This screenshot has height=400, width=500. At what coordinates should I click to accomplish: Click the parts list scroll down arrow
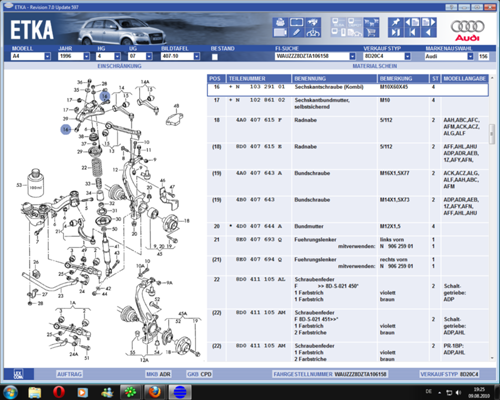492,358
